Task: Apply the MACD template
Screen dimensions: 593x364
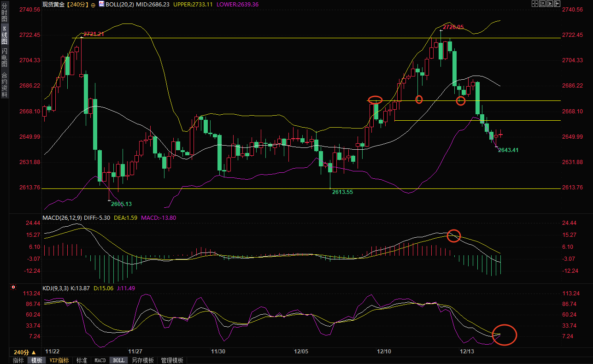Action: point(100,360)
